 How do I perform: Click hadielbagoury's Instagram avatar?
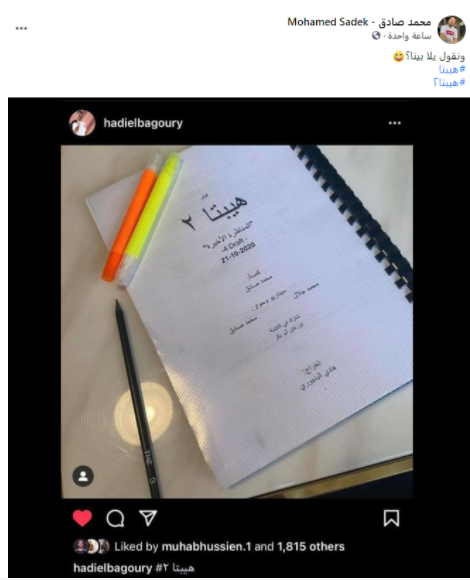[x=82, y=123]
